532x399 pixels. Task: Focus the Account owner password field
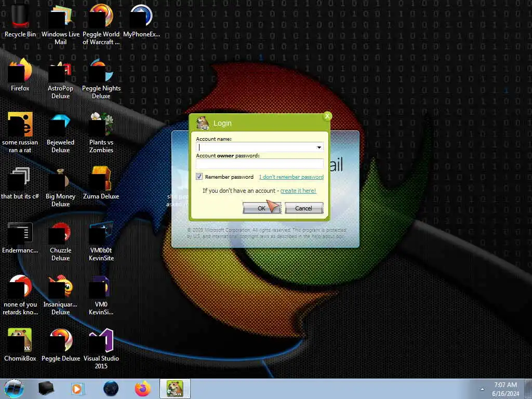point(260,164)
